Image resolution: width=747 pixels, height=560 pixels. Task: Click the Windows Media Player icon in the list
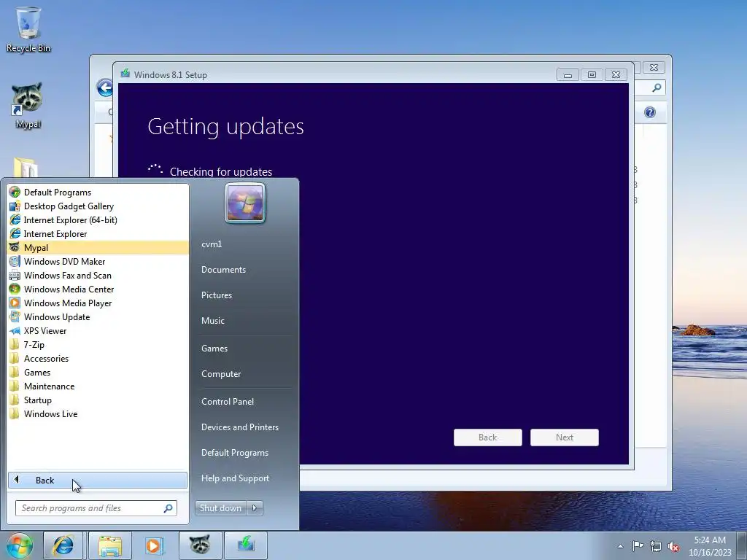click(x=15, y=303)
